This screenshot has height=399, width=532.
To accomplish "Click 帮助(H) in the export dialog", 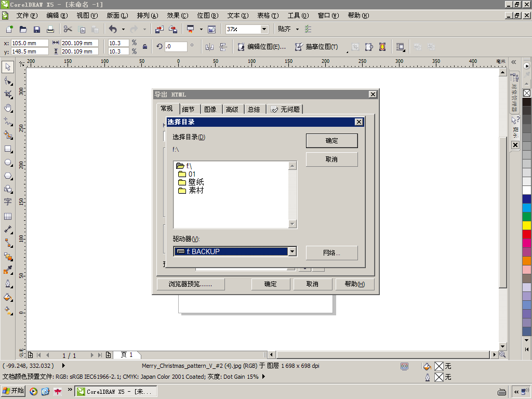I will coord(355,284).
